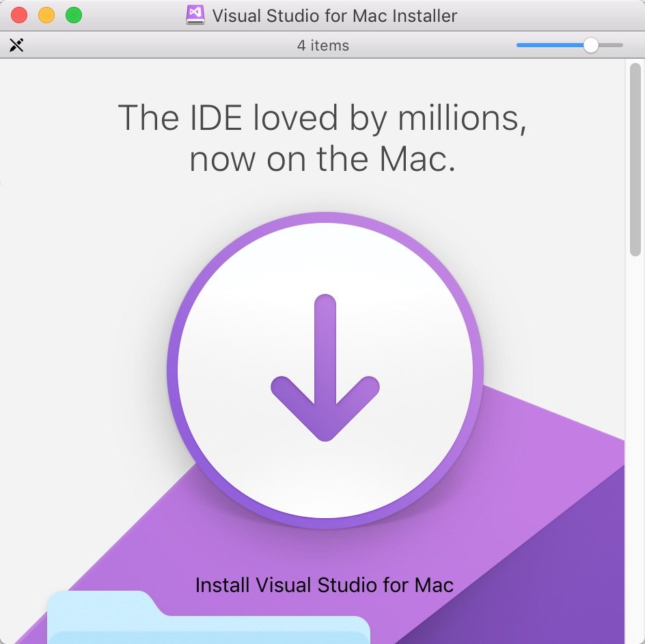This screenshot has height=644, width=645.
Task: Click the "now on the Mac." text line
Action: pyautogui.click(x=322, y=159)
